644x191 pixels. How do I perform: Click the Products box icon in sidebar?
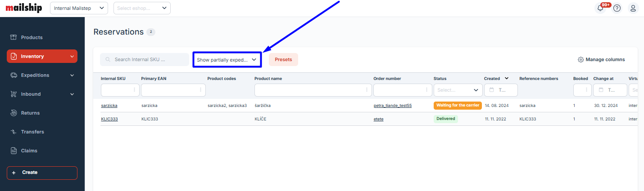14,37
